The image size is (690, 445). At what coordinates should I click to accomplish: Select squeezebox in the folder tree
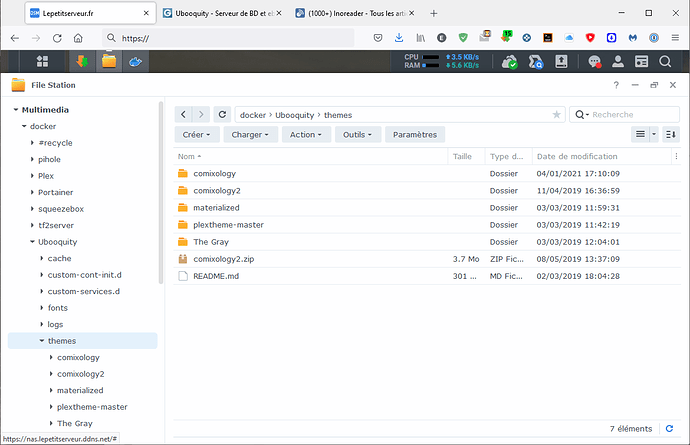pos(61,209)
